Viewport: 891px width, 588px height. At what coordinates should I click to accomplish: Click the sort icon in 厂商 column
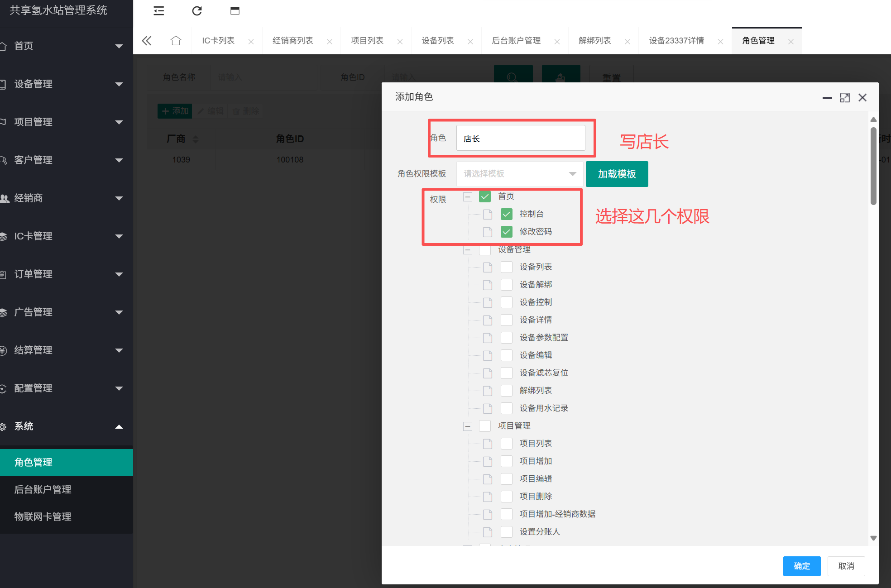[x=196, y=139]
